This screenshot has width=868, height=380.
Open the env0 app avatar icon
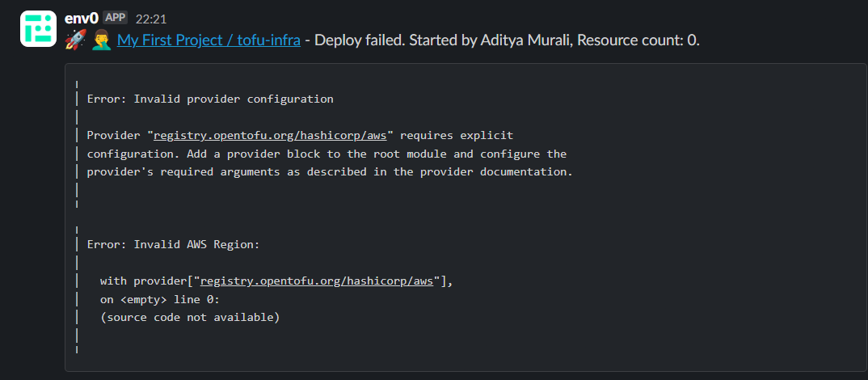38,28
